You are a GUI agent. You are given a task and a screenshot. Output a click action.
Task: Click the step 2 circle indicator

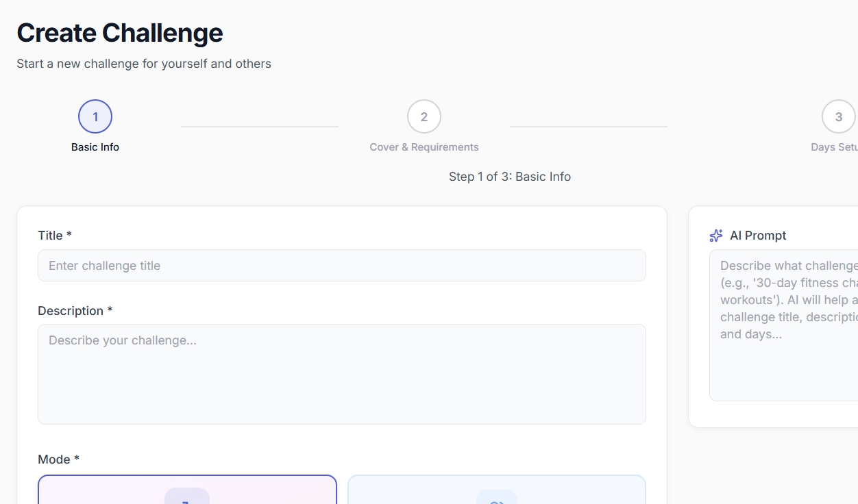point(424,116)
